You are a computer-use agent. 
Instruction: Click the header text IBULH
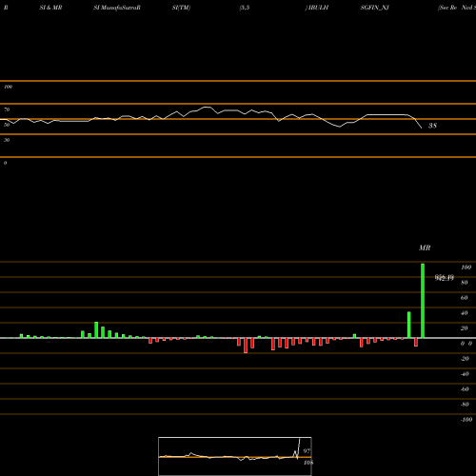(x=318, y=8)
